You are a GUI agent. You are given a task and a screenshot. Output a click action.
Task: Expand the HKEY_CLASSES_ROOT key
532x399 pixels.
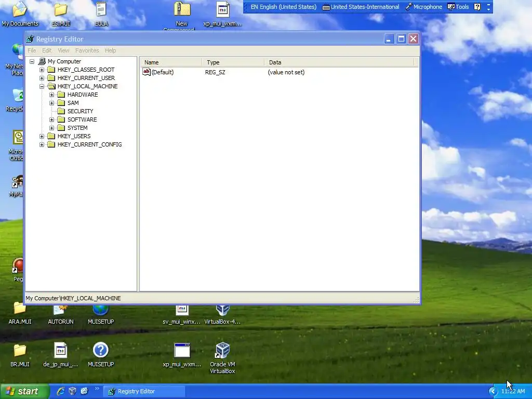(x=42, y=70)
